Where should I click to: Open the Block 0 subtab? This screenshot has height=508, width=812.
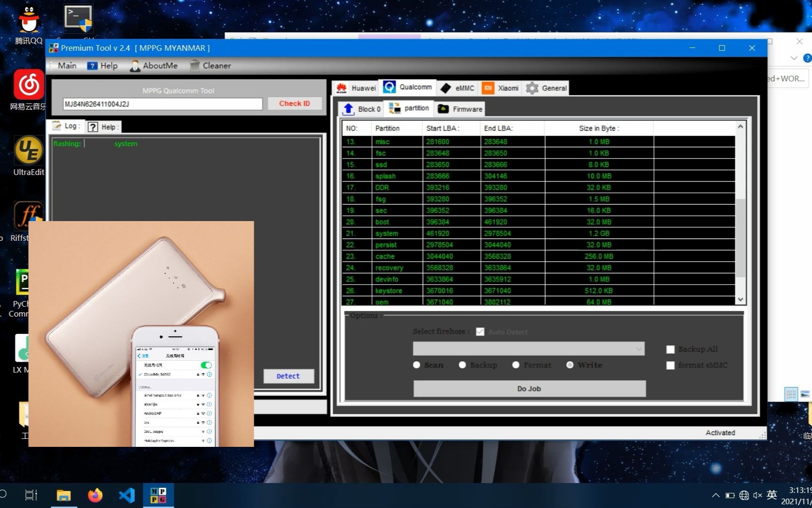[361, 109]
